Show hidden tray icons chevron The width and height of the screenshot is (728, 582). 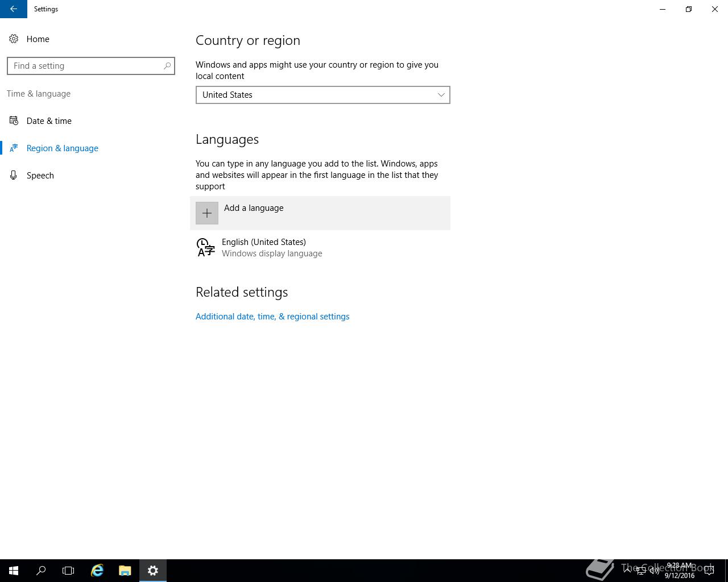[627, 571]
